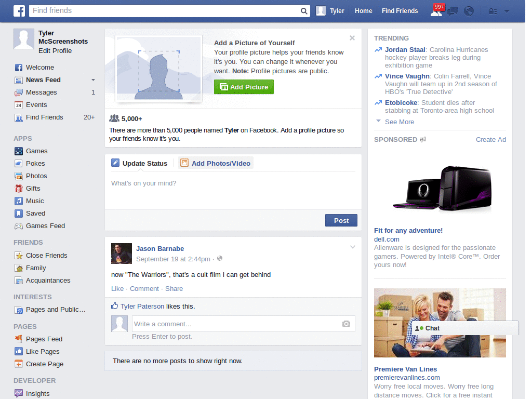Dismiss the Add a Picture card

point(352,38)
